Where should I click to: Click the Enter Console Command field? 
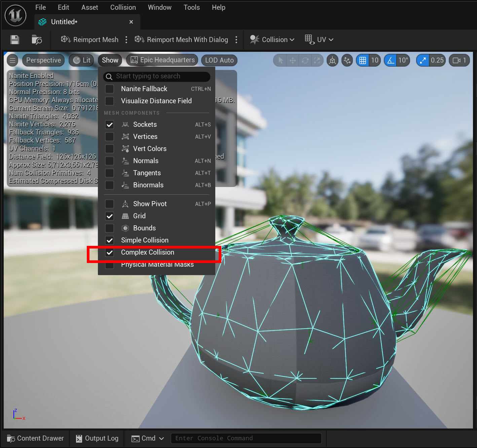pyautogui.click(x=246, y=438)
